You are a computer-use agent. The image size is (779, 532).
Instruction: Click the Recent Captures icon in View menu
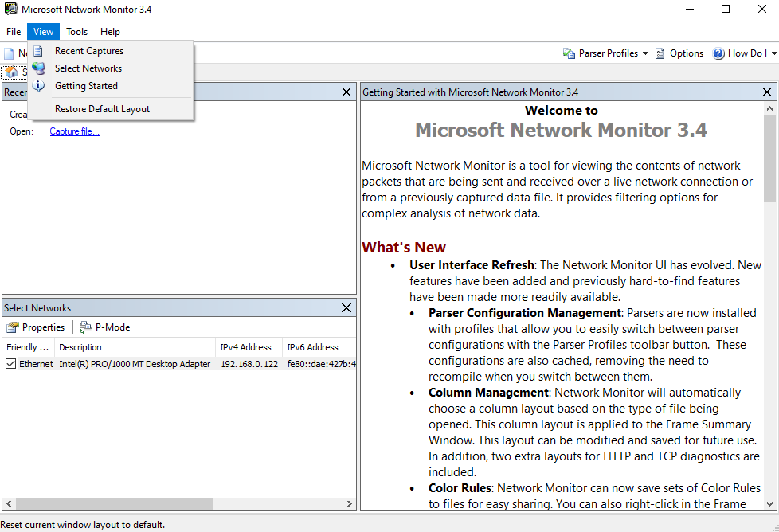pos(38,51)
